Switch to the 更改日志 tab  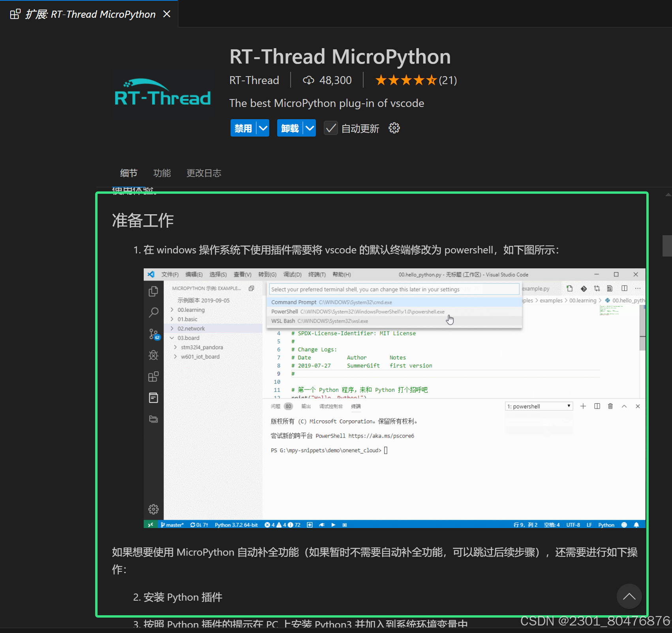[x=204, y=173]
